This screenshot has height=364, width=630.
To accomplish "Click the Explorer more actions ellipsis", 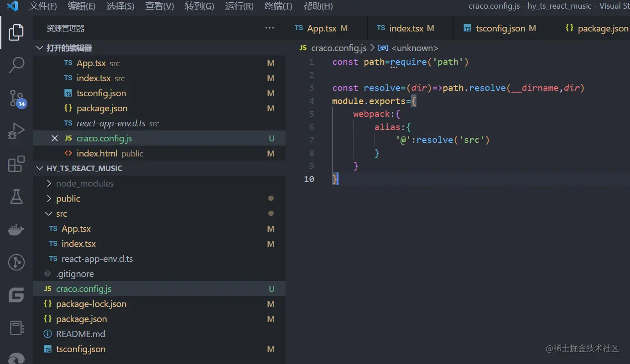I will [x=270, y=28].
